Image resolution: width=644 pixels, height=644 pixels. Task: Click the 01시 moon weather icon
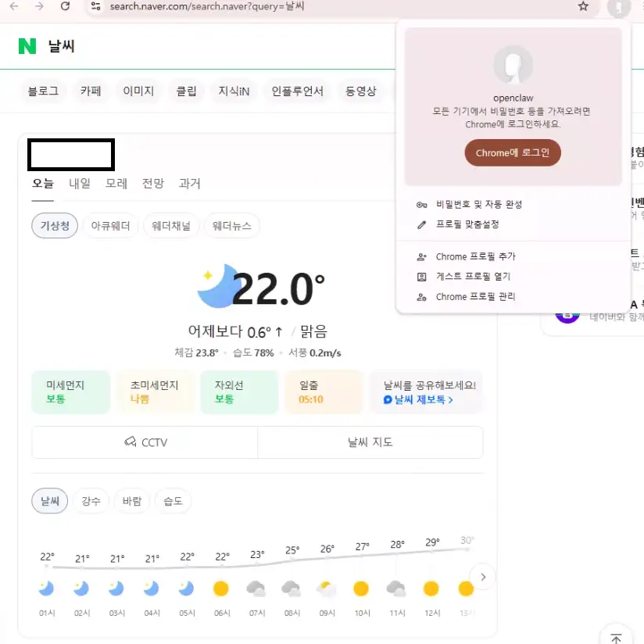46,589
